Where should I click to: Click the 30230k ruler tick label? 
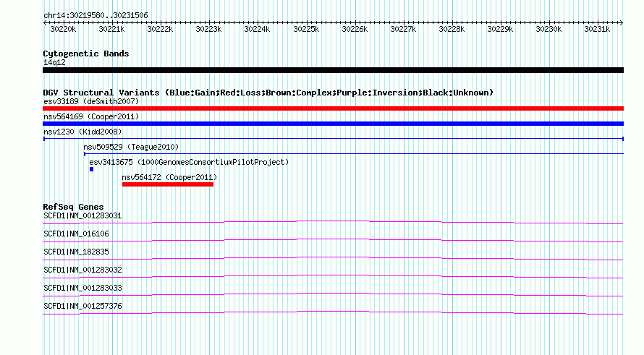548,29
